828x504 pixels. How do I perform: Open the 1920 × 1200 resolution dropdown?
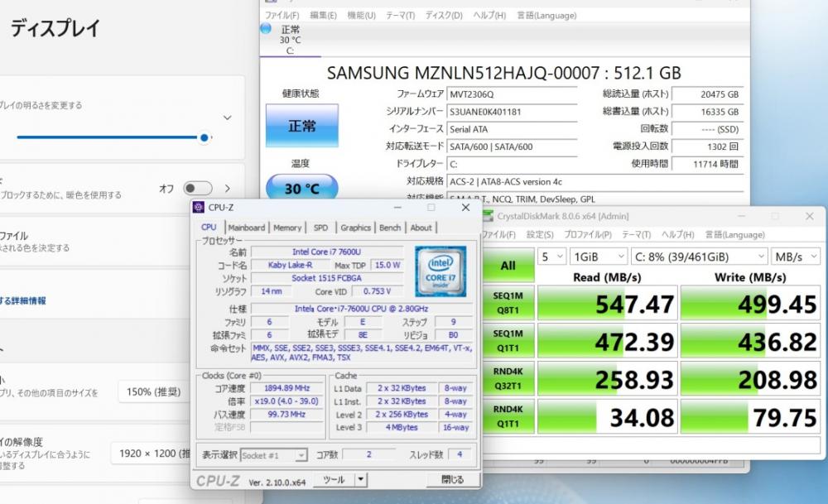(152, 454)
